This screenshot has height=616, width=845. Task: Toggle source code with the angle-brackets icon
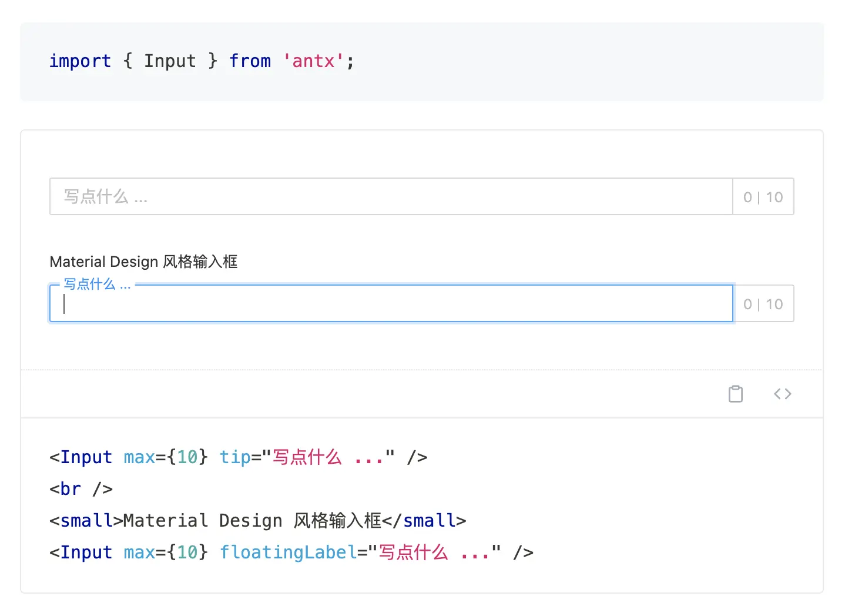[782, 394]
